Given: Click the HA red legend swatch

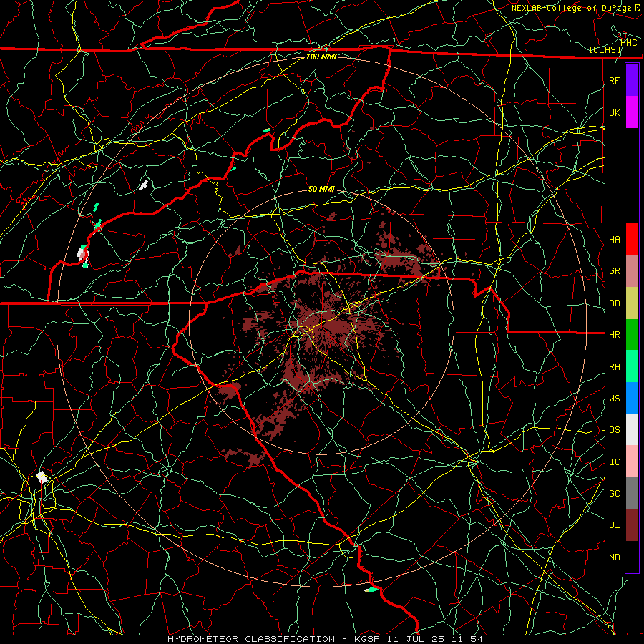Looking at the screenshot, I should click(632, 239).
